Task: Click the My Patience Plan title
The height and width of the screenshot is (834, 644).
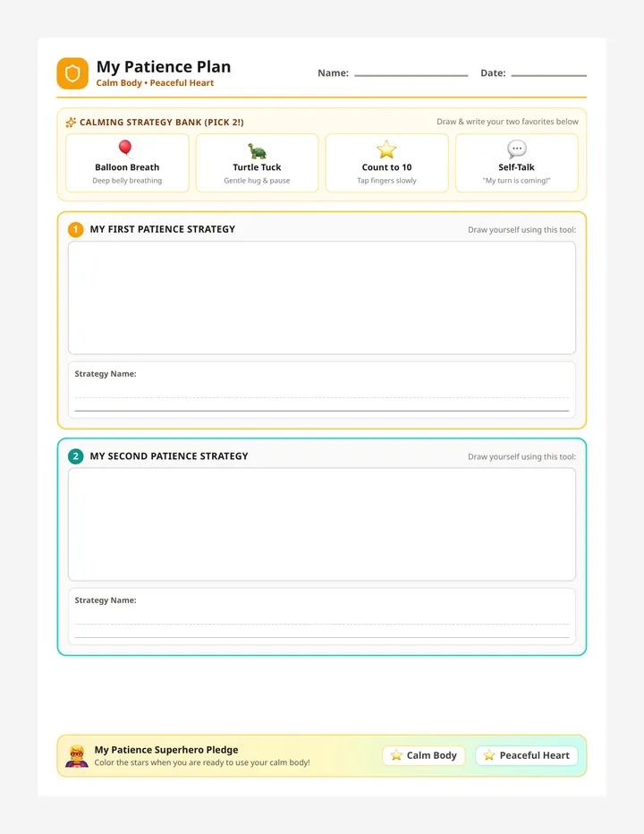Action: pos(164,66)
